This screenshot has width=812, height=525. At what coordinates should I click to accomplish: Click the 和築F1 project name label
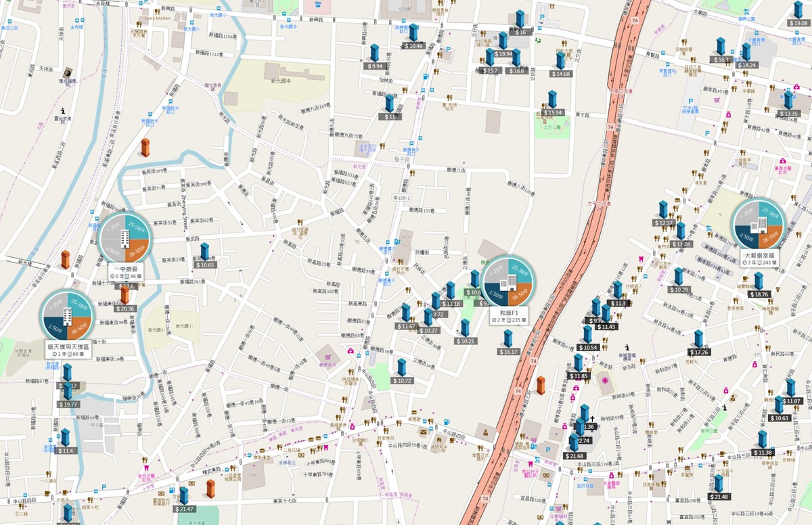[x=509, y=314]
